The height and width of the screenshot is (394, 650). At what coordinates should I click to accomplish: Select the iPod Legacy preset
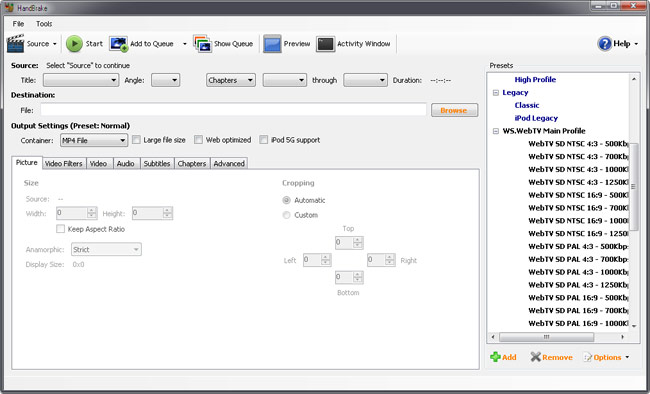536,118
